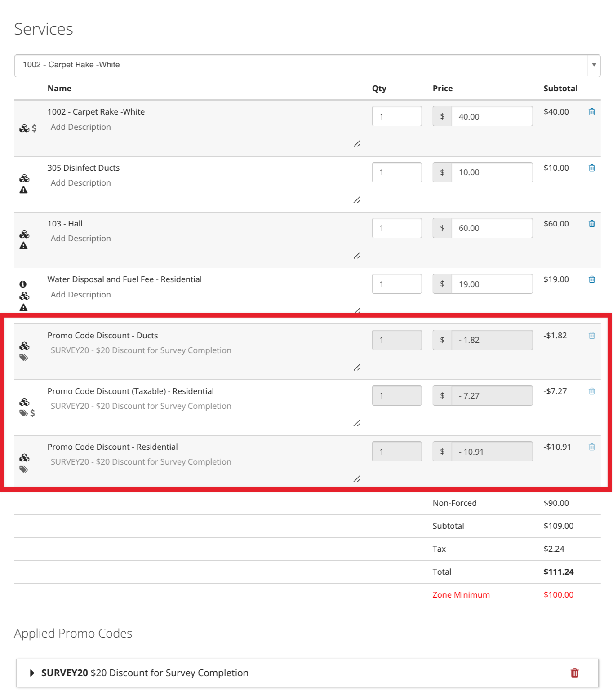The image size is (613, 700).
Task: Open the services dropdown arrow
Action: 594,65
